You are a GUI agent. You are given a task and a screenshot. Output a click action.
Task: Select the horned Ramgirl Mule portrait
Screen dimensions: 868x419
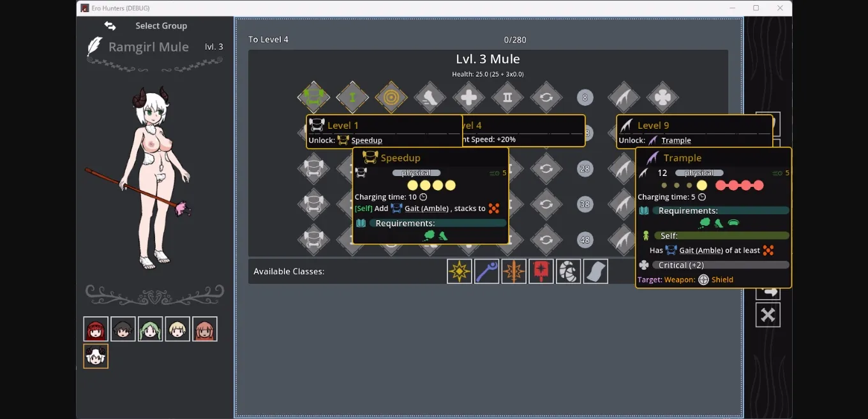(x=95, y=356)
